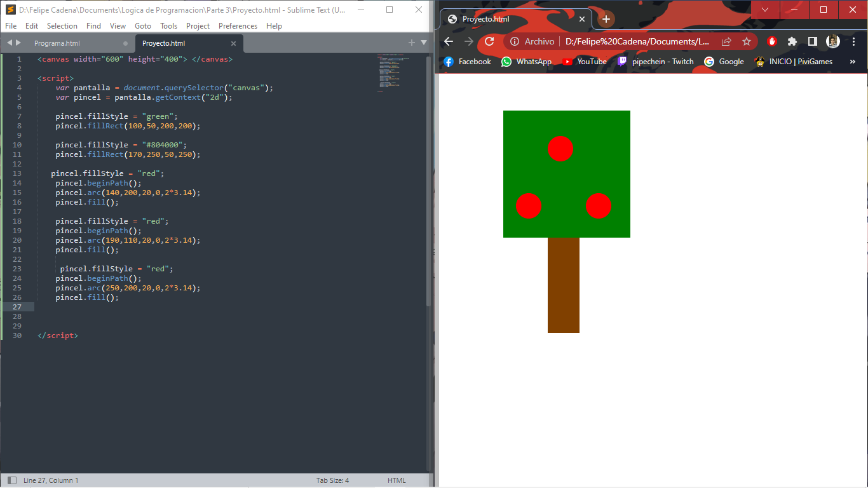Viewport: 868px width, 488px height.
Task: Open the Help menu in Sublime Text
Action: (x=274, y=26)
